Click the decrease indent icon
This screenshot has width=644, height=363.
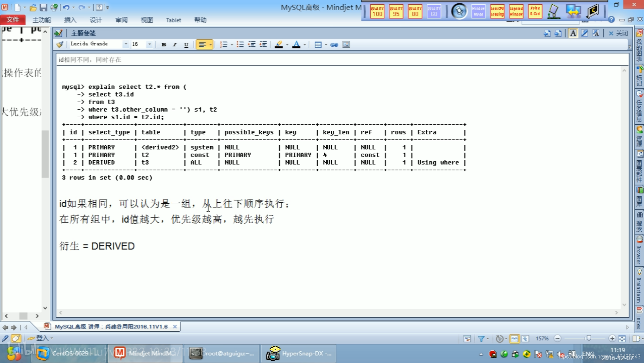point(251,44)
